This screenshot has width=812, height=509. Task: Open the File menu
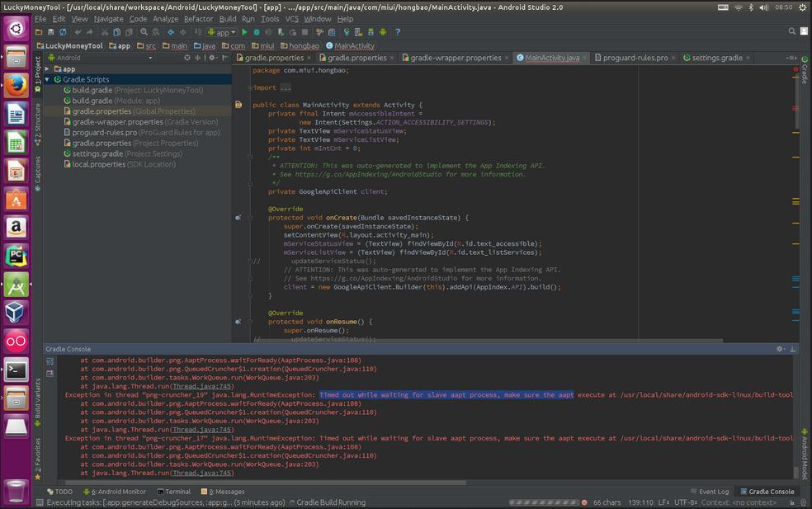click(x=40, y=19)
